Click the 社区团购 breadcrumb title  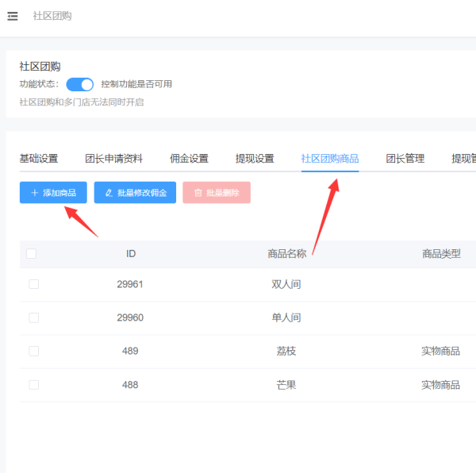click(x=52, y=16)
